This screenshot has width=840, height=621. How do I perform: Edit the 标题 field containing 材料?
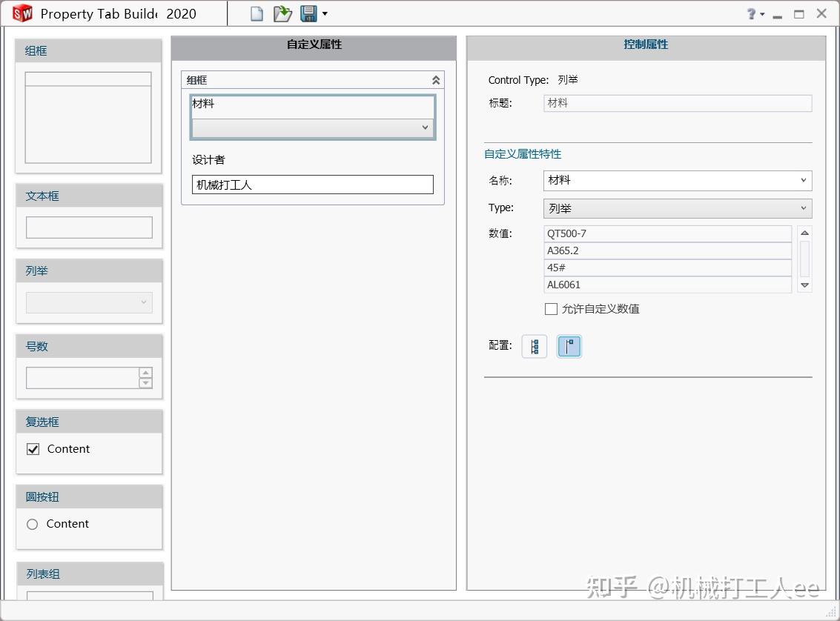click(x=677, y=103)
